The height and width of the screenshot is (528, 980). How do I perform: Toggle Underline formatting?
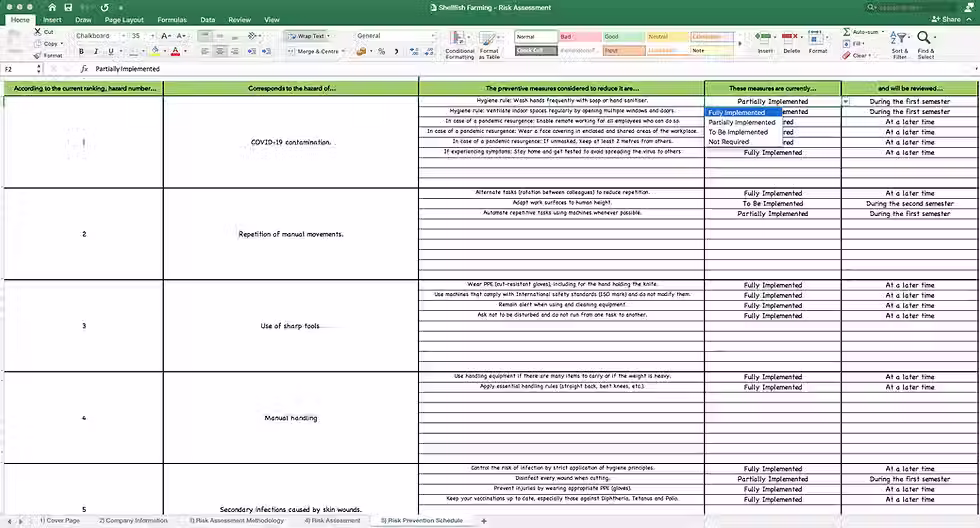(x=111, y=51)
